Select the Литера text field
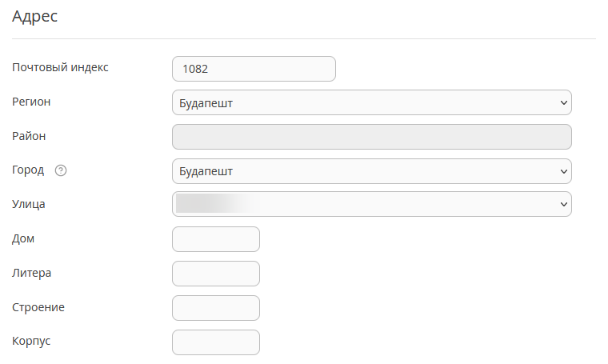 tap(216, 274)
